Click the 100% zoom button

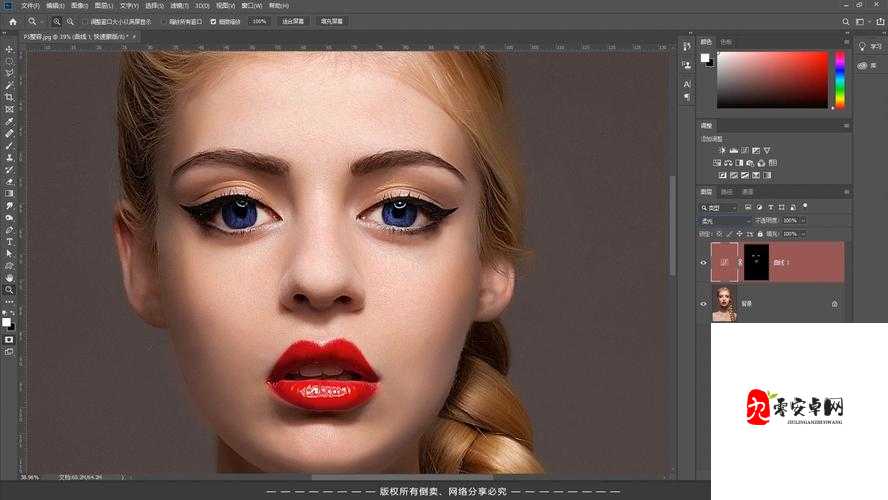coord(259,21)
